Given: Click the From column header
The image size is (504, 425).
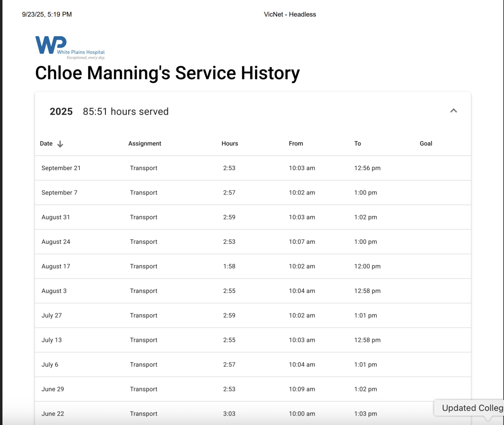Looking at the screenshot, I should click(x=296, y=144).
